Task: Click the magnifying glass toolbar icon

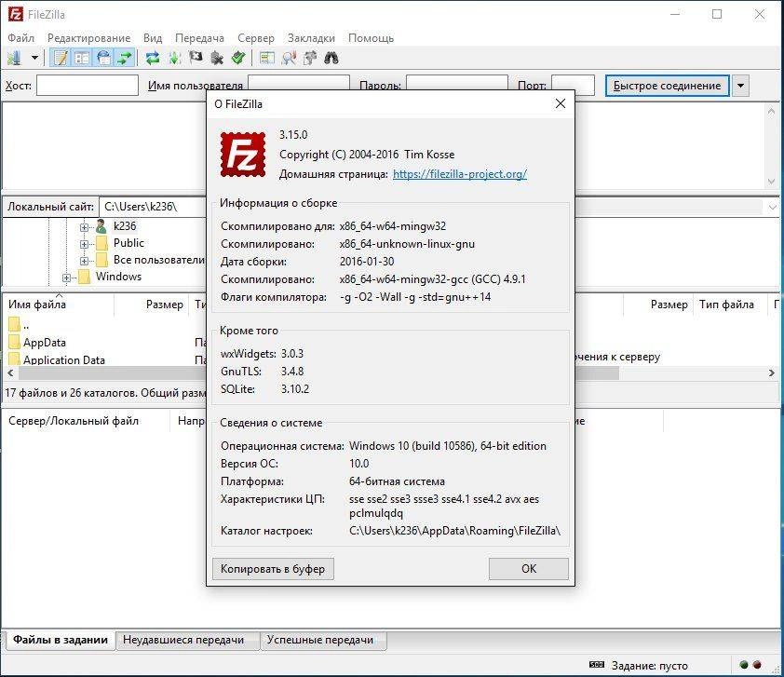Action: click(289, 58)
